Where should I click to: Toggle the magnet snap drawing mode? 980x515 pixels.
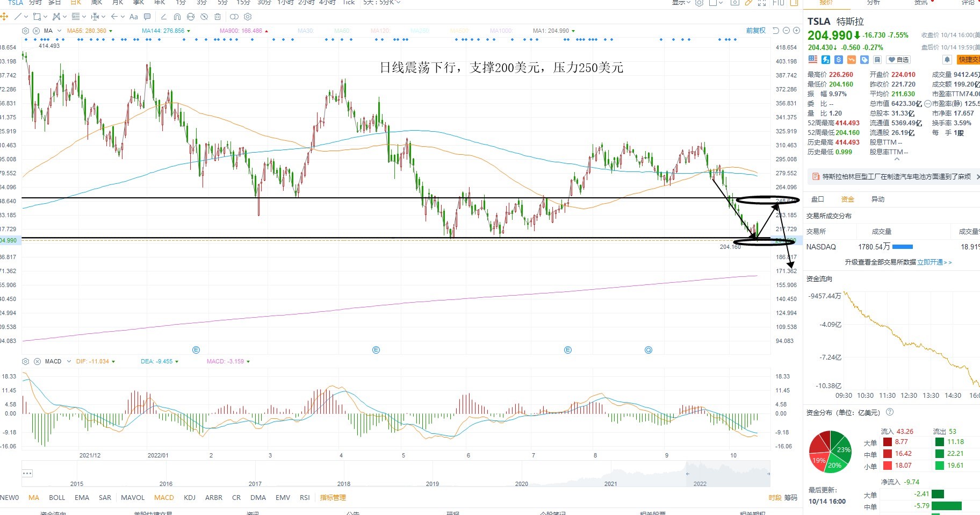(x=177, y=17)
